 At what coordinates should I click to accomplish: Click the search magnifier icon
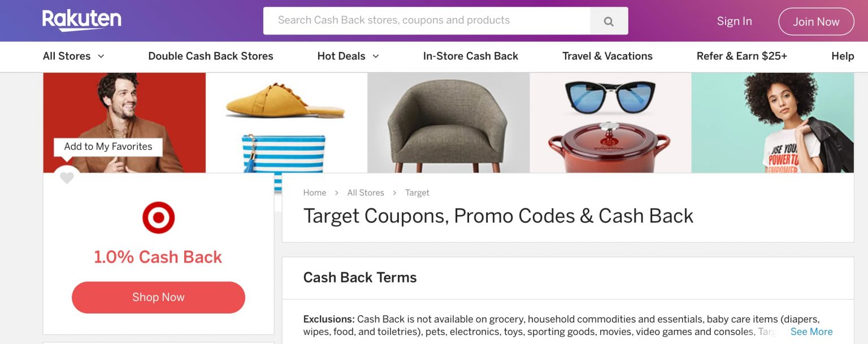[x=609, y=21]
